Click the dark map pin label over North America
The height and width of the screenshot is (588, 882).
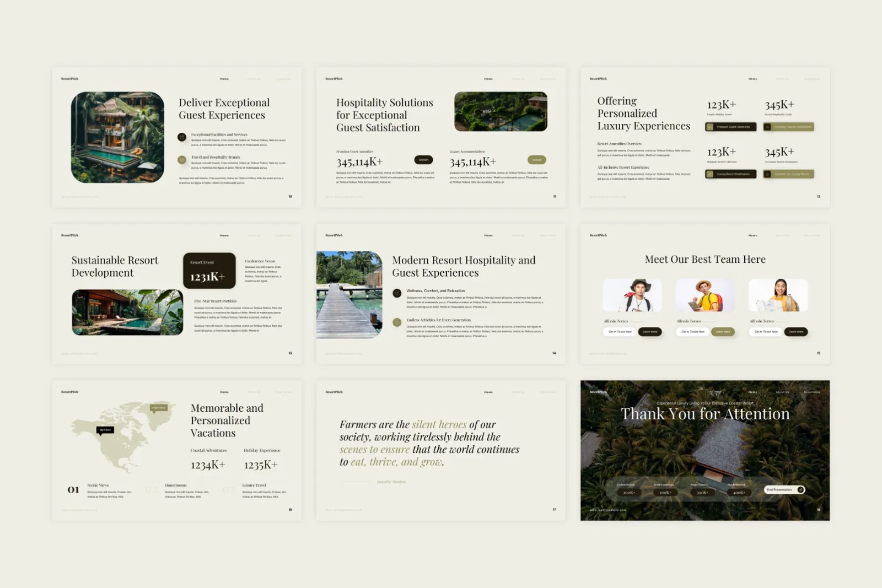pyautogui.click(x=105, y=430)
